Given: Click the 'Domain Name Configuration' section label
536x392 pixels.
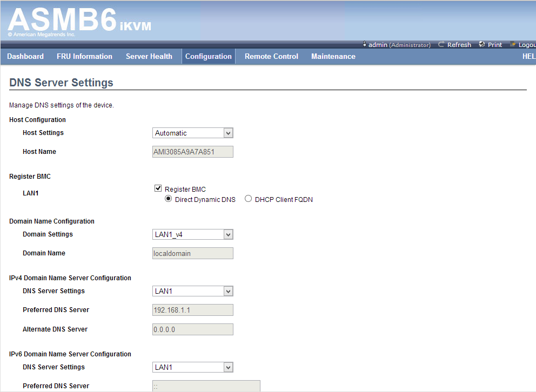Looking at the screenshot, I should (52, 221).
